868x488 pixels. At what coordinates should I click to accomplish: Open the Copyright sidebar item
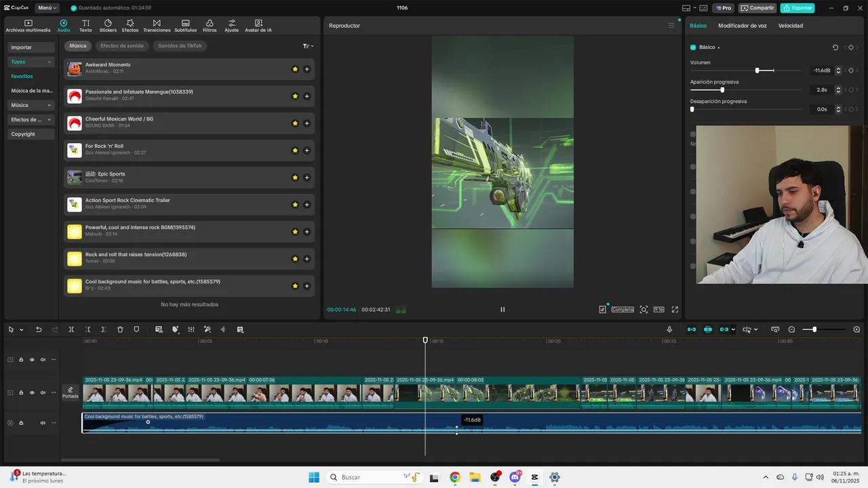[31, 134]
